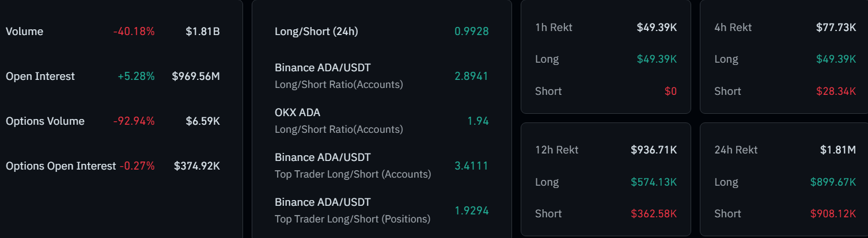This screenshot has width=868, height=238.
Task: Click the $908.12K short value in 24h Rekt
Action: 833,214
